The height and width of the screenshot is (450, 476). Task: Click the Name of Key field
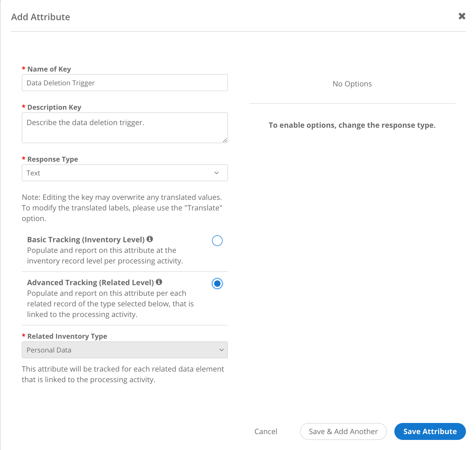(x=125, y=83)
